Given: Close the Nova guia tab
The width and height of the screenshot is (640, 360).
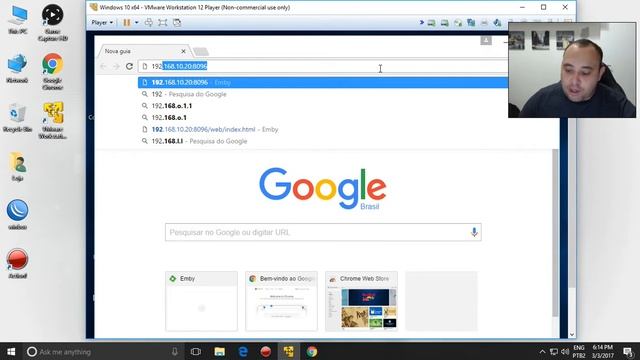Looking at the screenshot, I should point(183,51).
